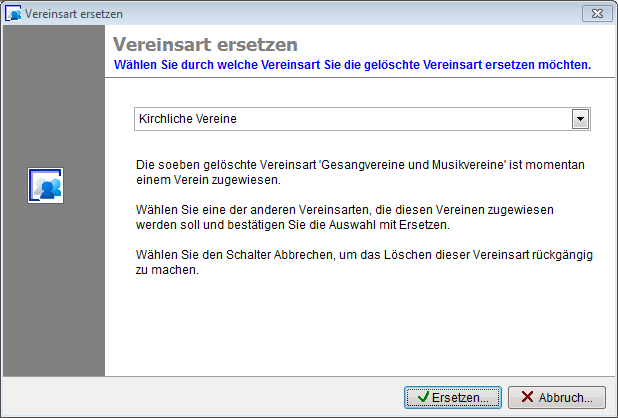Confirm replacement with the Ersetzen button

tap(452, 397)
